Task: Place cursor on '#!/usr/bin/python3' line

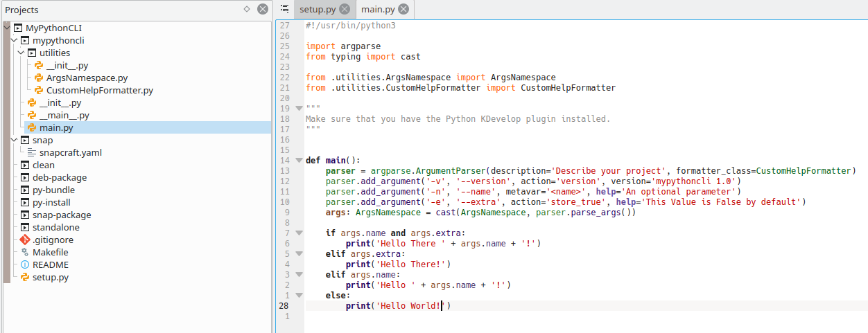Action: pyautogui.click(x=351, y=26)
